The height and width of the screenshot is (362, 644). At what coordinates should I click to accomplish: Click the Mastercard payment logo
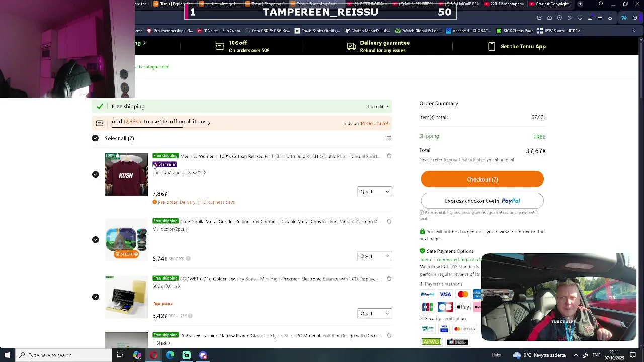463,294
